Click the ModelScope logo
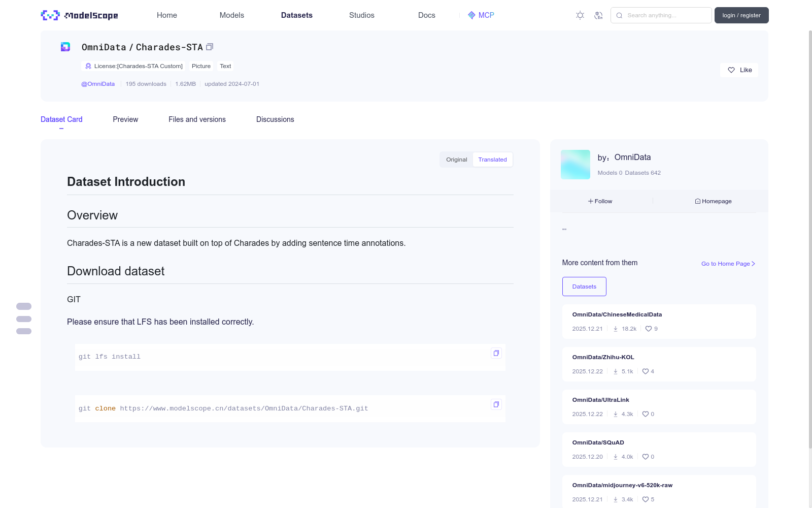Viewport: 812px width, 508px height. pyautogui.click(x=79, y=15)
